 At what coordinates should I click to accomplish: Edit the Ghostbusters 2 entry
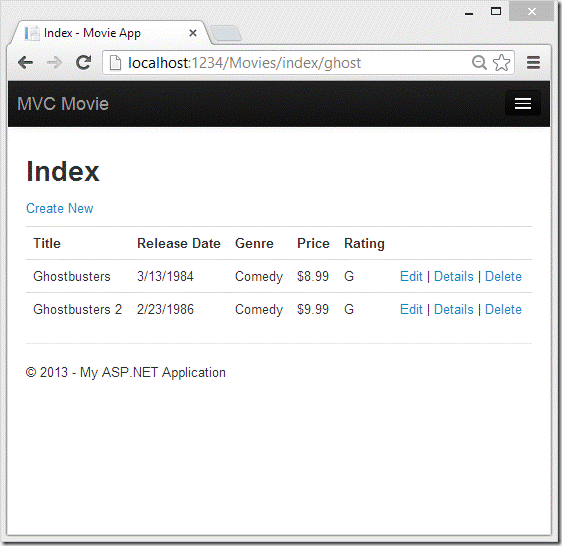click(x=411, y=309)
